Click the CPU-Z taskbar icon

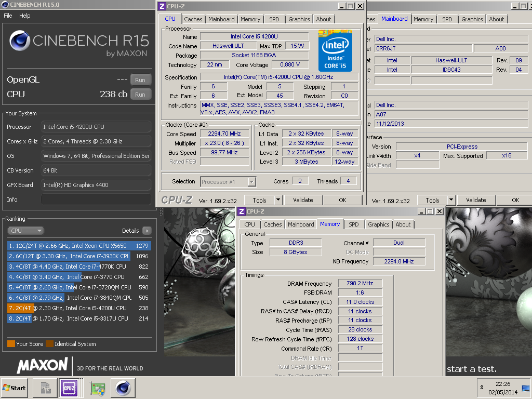coord(69,388)
